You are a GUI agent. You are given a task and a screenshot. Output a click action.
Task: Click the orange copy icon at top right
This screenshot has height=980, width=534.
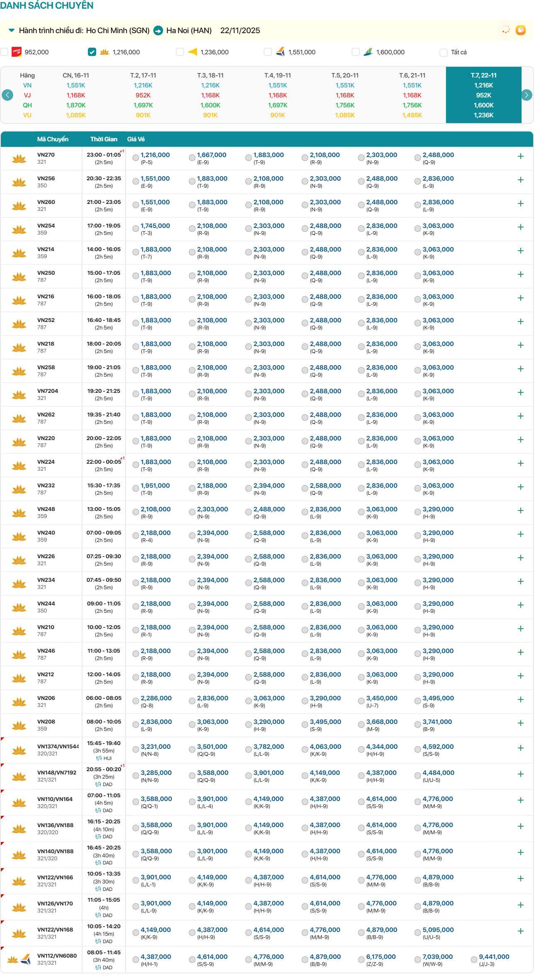coord(520,30)
